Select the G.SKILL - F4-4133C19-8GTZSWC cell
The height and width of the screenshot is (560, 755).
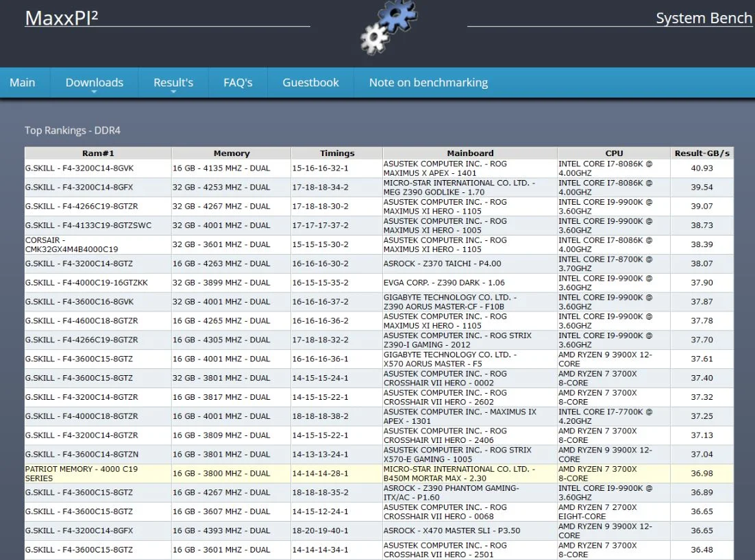coord(98,226)
